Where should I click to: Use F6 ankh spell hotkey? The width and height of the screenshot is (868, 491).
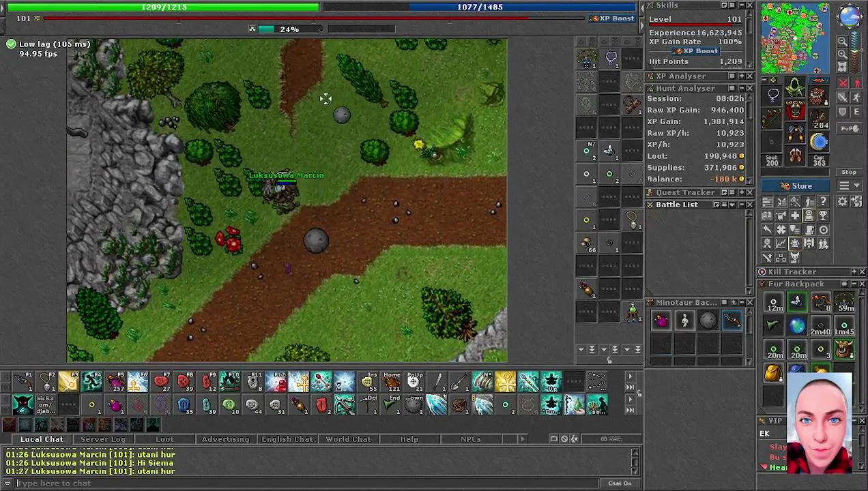tap(137, 382)
